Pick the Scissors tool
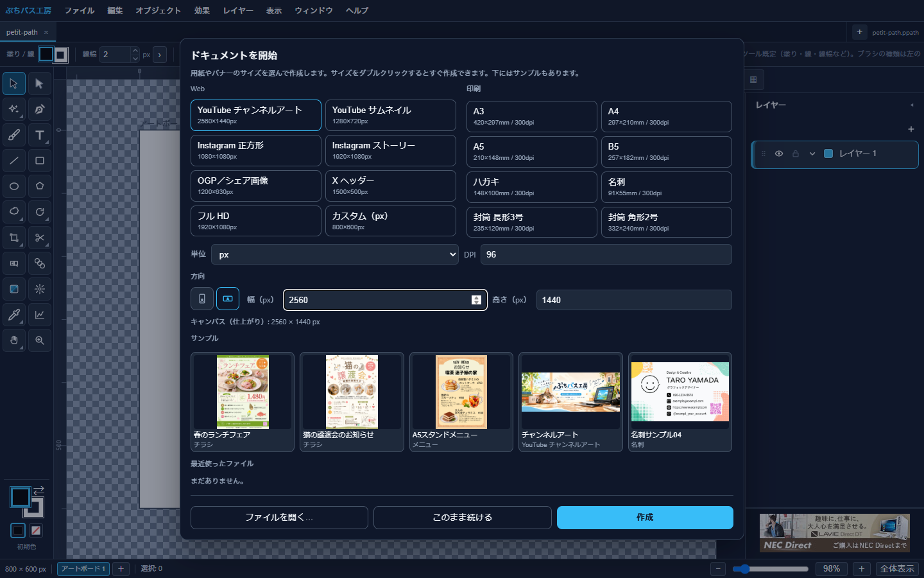This screenshot has width=924, height=578. [x=40, y=238]
